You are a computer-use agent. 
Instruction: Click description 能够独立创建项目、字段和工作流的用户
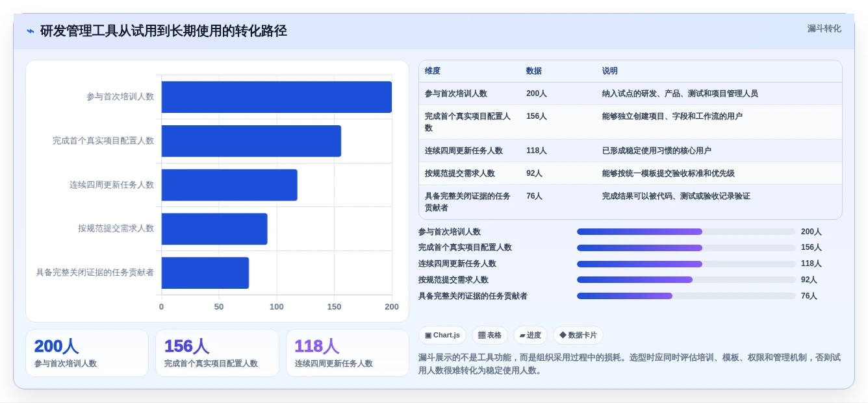pyautogui.click(x=672, y=116)
